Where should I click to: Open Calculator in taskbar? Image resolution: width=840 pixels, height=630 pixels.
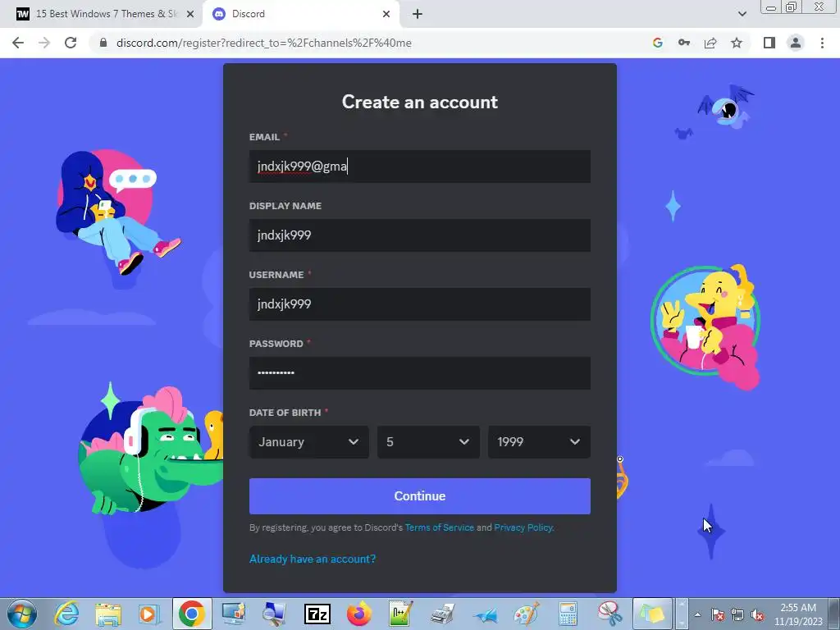click(568, 614)
